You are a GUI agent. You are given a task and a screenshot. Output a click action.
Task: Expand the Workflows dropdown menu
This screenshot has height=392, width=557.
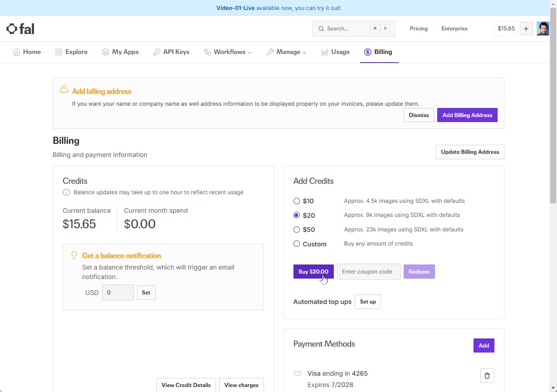pos(228,52)
